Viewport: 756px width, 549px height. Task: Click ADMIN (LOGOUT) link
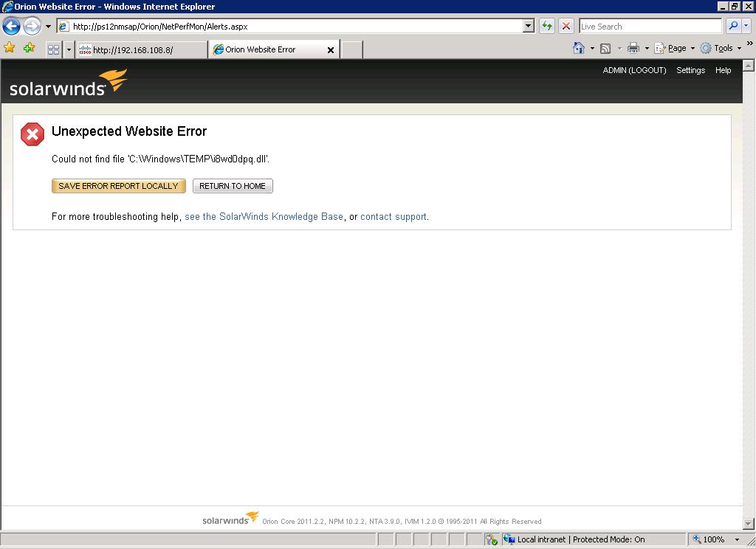pos(634,70)
